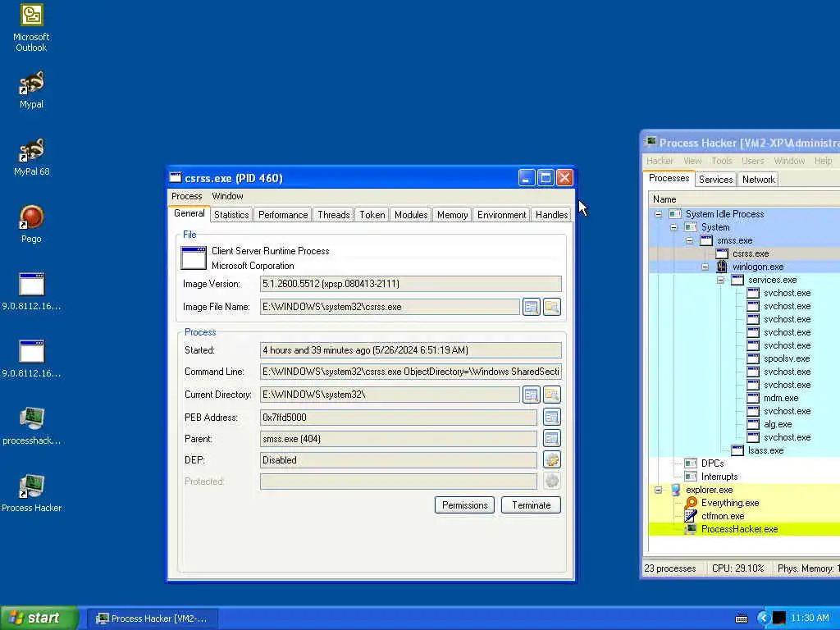
Task: Switch to the Environment tab
Action: coord(501,215)
